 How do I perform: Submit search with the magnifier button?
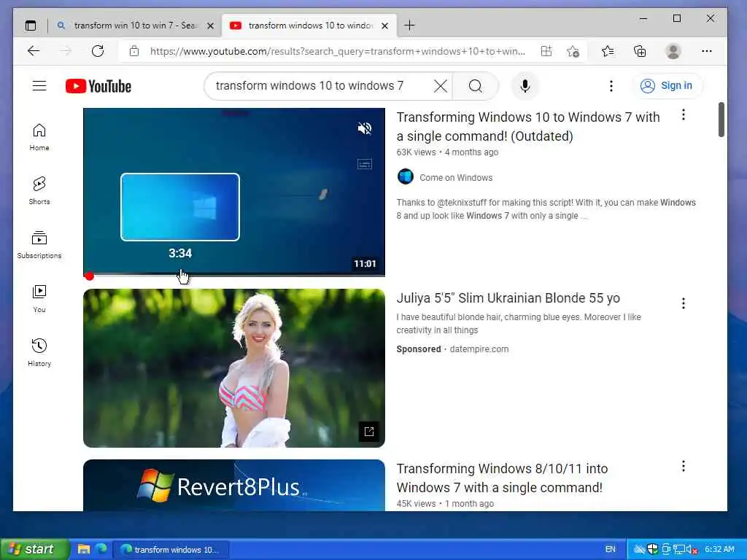475,86
